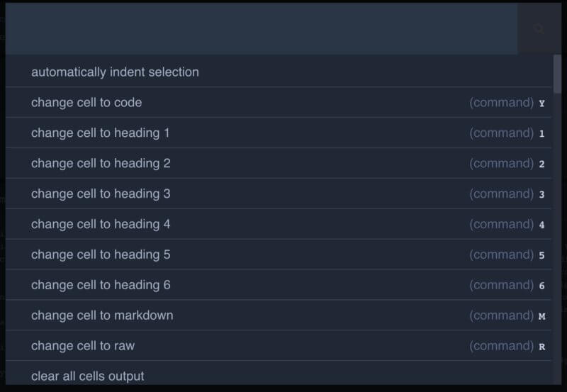567x392 pixels.
Task: Click the M shortcut key badge
Action: (x=541, y=317)
